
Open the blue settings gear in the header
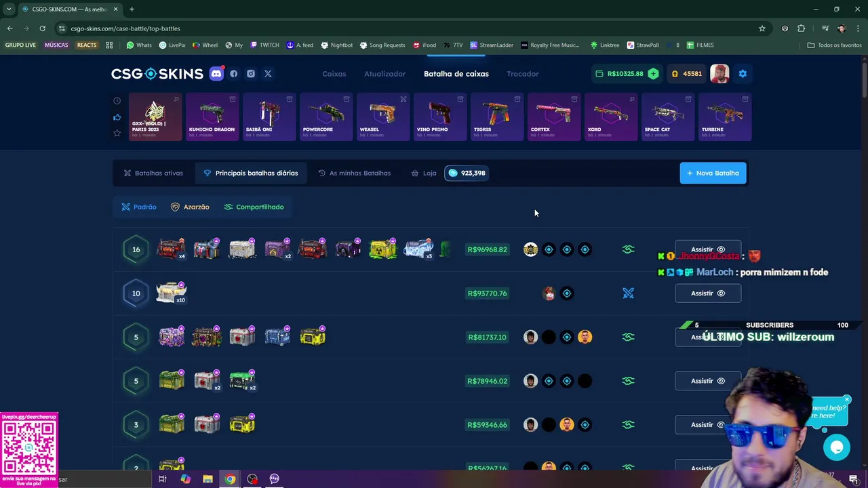click(743, 74)
